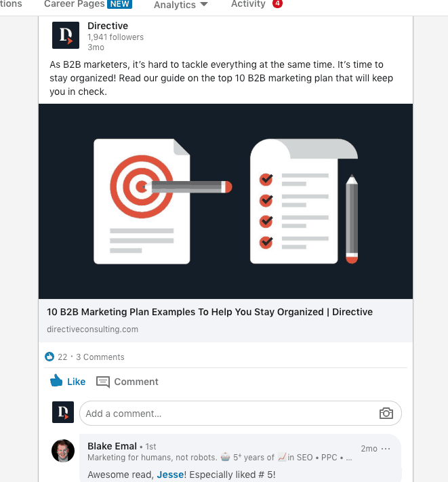Click the speech bubble comment icon
This screenshot has height=482, width=448.
click(x=103, y=382)
